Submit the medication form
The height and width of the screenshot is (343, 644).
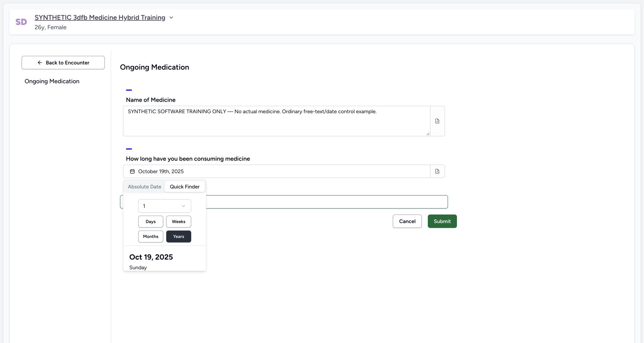[442, 221]
